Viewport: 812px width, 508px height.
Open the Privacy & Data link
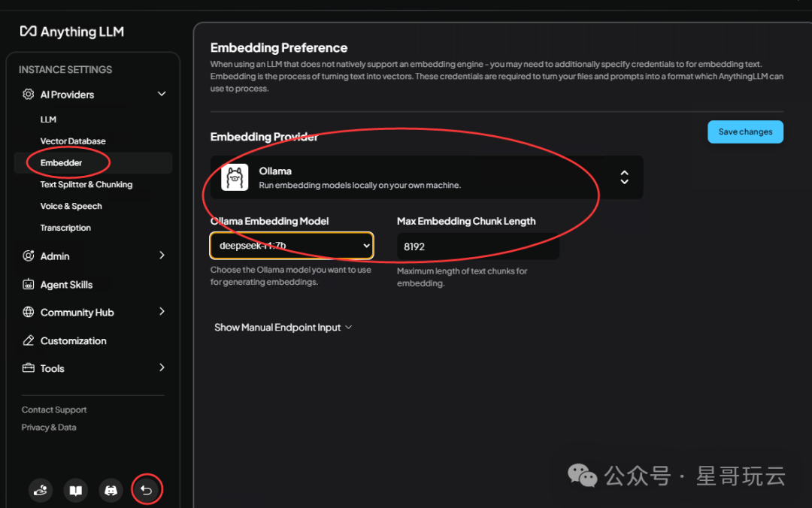[49, 428]
